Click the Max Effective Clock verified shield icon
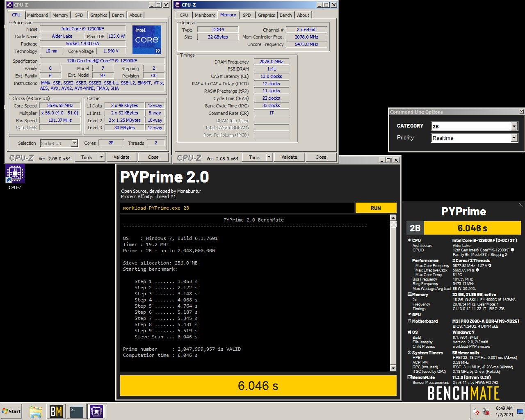This screenshot has width=525, height=420. click(477, 270)
